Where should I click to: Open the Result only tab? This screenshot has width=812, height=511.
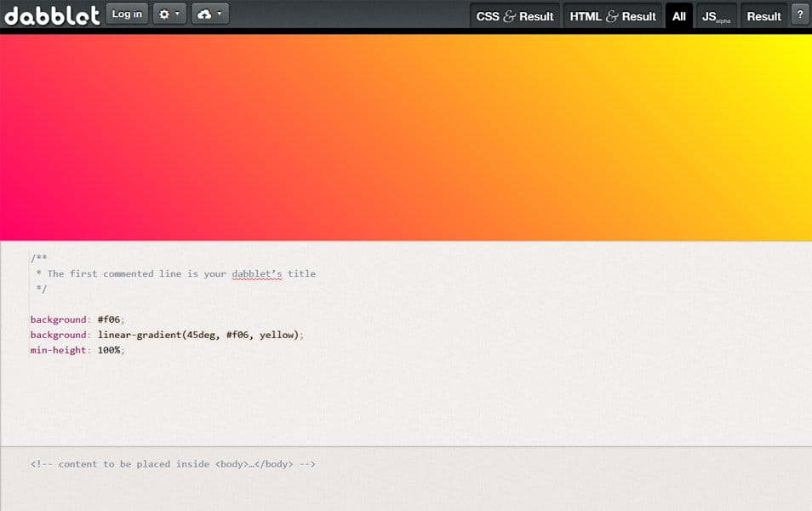(x=763, y=16)
